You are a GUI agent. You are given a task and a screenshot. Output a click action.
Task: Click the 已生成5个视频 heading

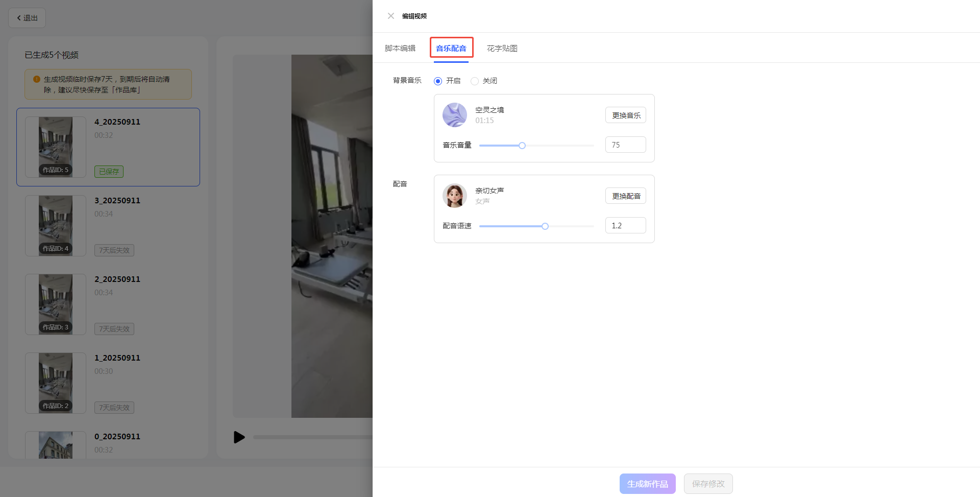click(x=52, y=55)
